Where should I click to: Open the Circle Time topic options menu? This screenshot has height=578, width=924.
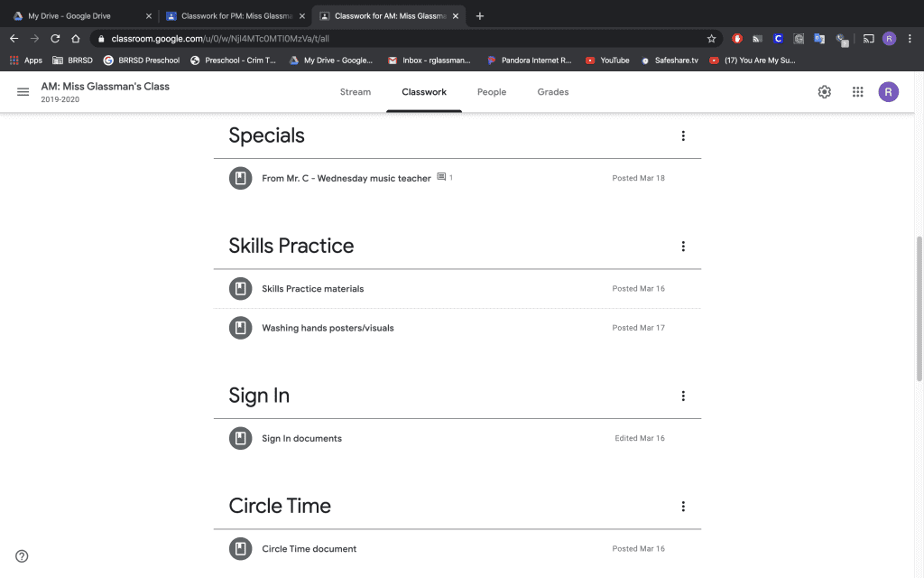683,506
